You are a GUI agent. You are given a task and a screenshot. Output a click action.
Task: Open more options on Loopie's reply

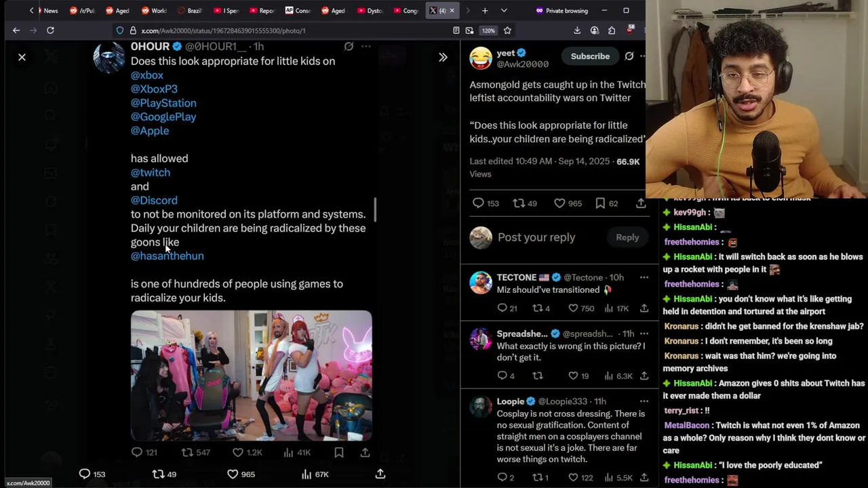(x=644, y=401)
